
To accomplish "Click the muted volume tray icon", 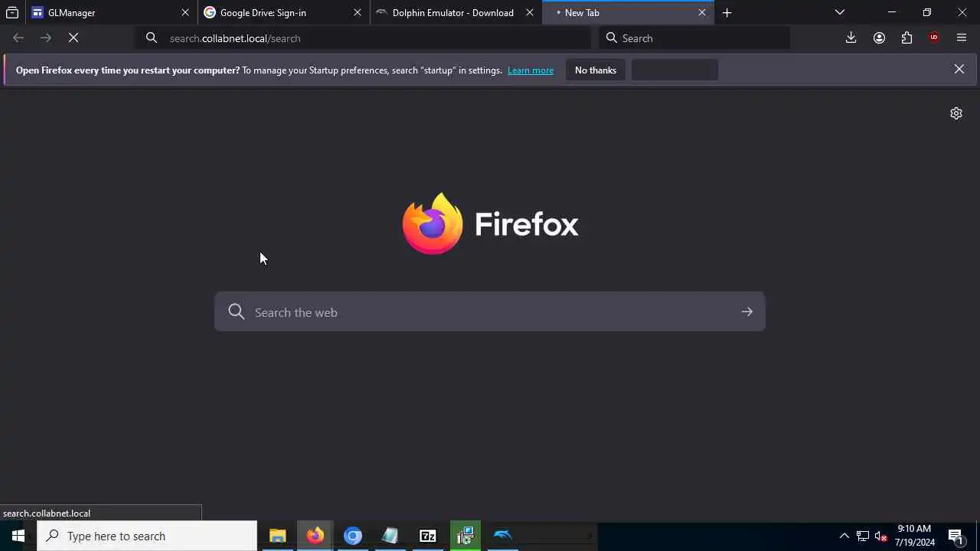I will click(x=881, y=536).
